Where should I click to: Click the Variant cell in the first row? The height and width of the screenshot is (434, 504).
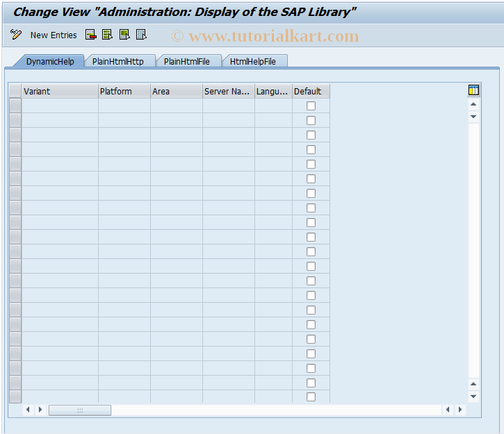pos(60,106)
